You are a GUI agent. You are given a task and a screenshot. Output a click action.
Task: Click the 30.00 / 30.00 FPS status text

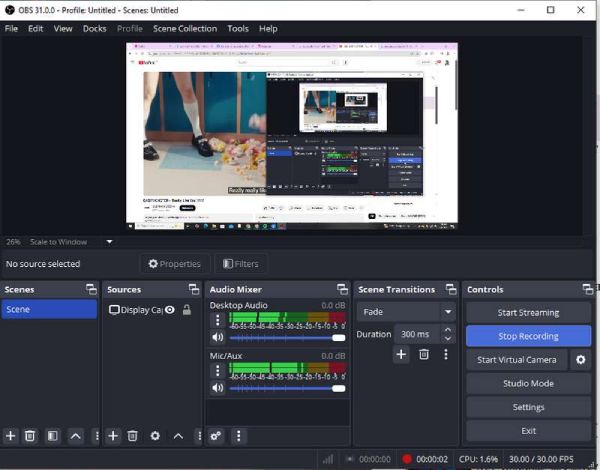pyautogui.click(x=541, y=459)
